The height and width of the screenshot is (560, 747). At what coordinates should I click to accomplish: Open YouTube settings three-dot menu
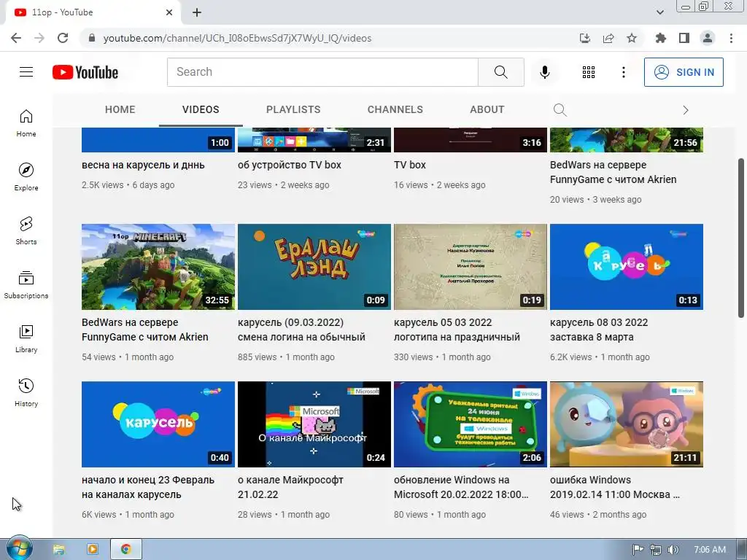[623, 72]
